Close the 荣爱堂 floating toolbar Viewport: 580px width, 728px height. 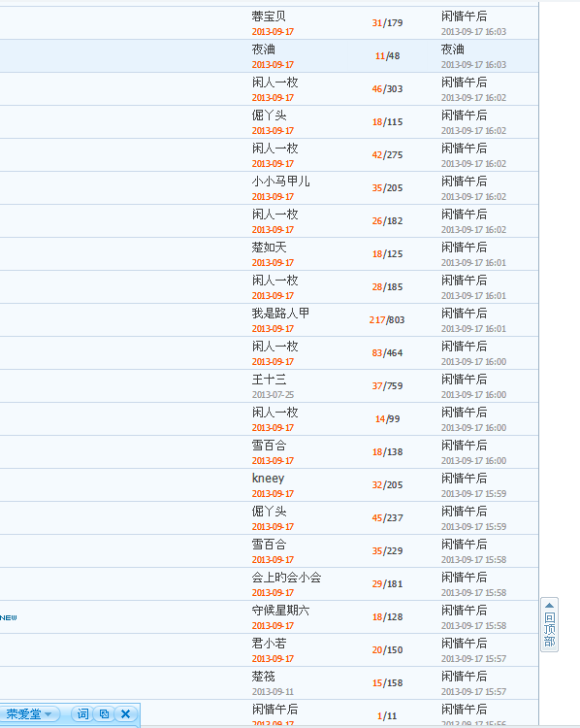(x=125, y=714)
